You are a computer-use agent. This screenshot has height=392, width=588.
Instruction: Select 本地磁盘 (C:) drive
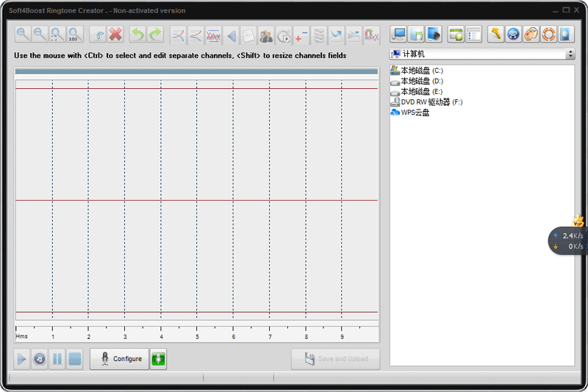click(x=417, y=71)
